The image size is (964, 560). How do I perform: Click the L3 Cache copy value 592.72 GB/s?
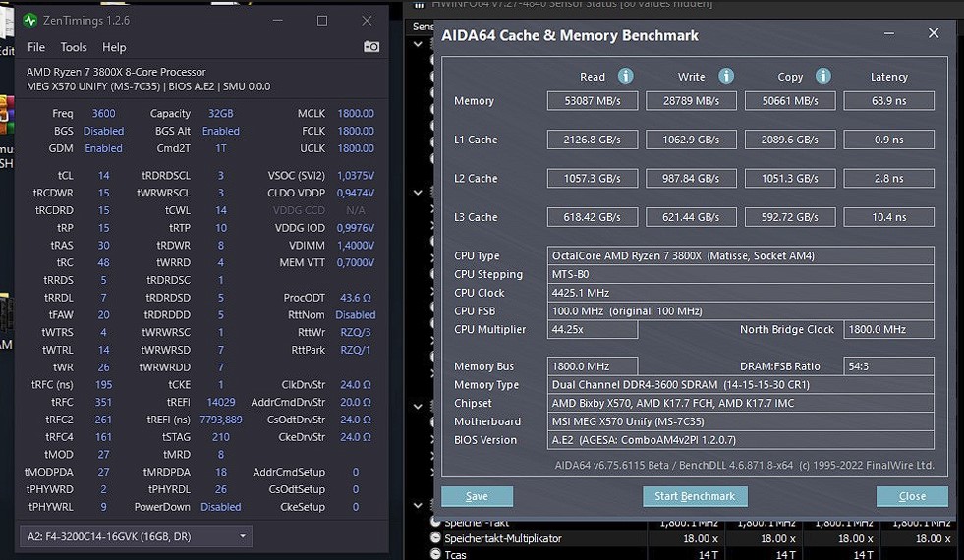click(790, 217)
